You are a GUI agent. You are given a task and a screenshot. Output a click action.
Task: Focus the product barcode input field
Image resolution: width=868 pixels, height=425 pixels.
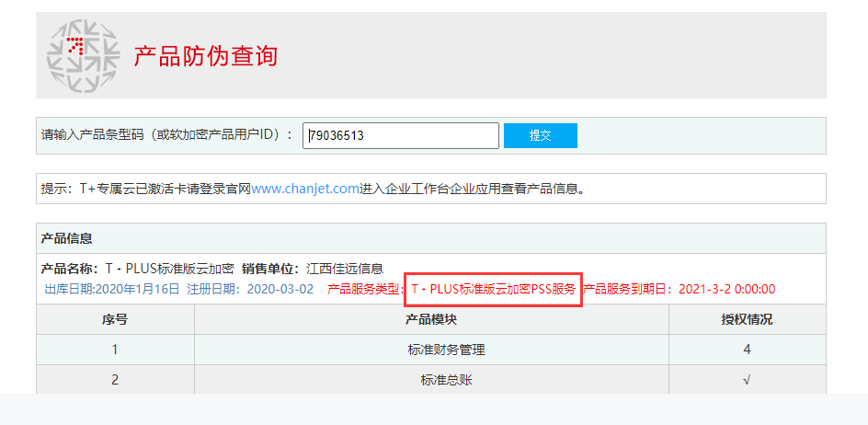coord(401,136)
